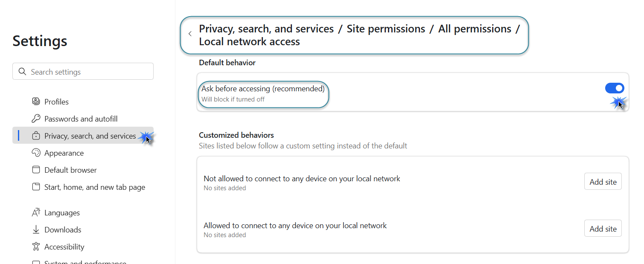Focus the Search settings input field
Screen dimensions: 644x264
point(83,72)
